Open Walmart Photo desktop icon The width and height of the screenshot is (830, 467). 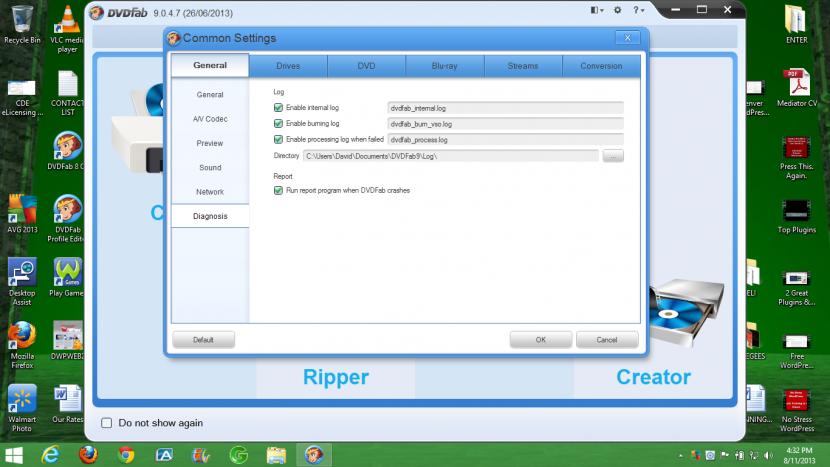pyautogui.click(x=22, y=408)
